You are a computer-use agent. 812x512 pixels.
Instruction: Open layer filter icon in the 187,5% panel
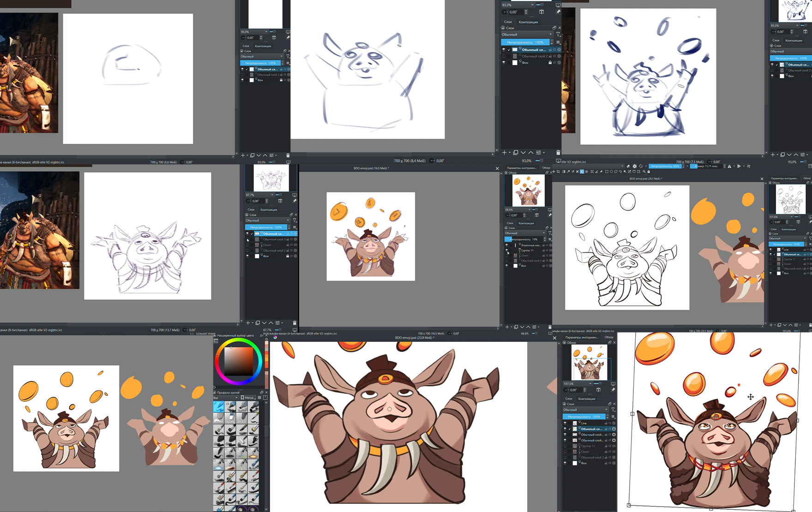[613, 410]
